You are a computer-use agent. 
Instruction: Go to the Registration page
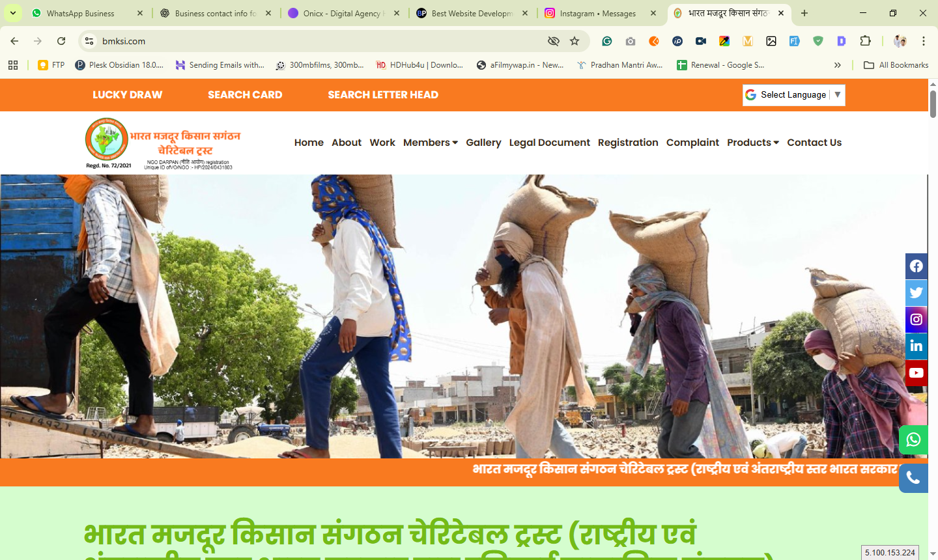coord(628,143)
